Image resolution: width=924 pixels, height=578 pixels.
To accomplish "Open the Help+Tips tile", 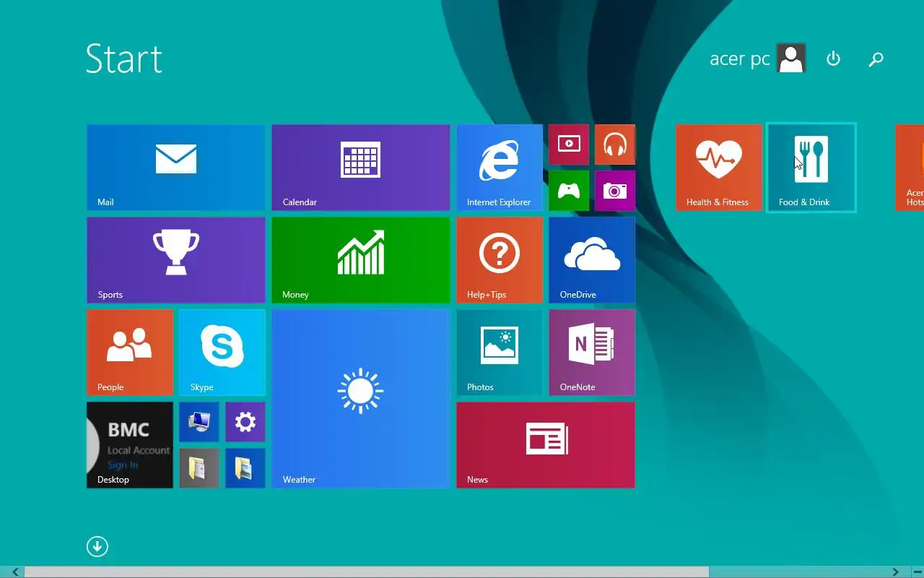I will [x=500, y=260].
